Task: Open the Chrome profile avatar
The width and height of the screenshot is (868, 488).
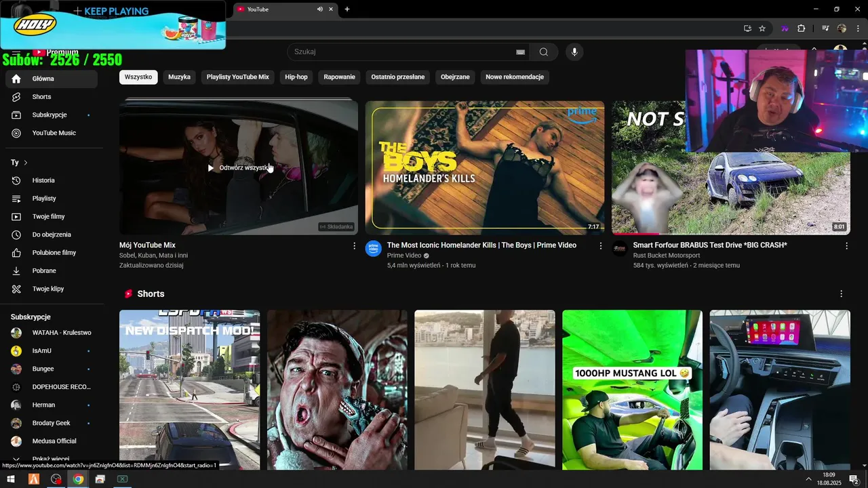Action: (x=842, y=28)
